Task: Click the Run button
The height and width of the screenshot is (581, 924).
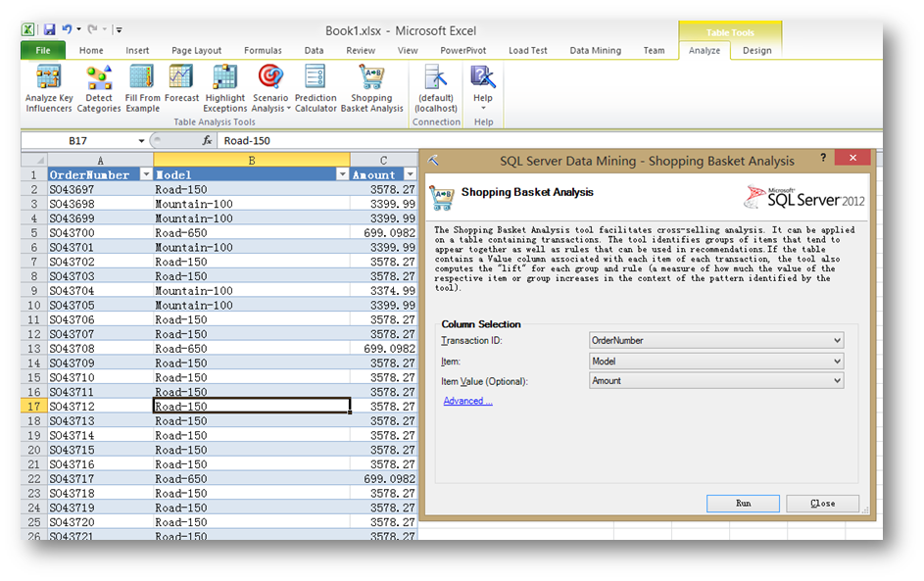Action: click(x=743, y=504)
